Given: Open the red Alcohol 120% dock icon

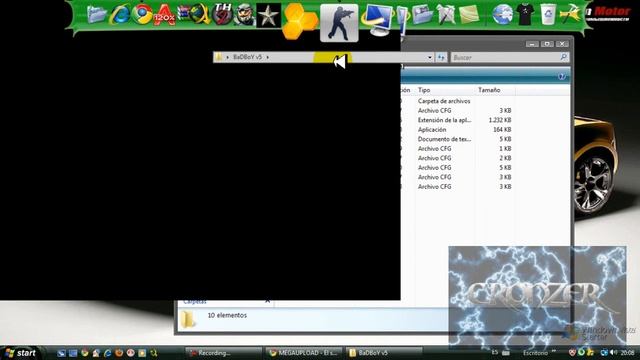Looking at the screenshot, I should click(165, 15).
